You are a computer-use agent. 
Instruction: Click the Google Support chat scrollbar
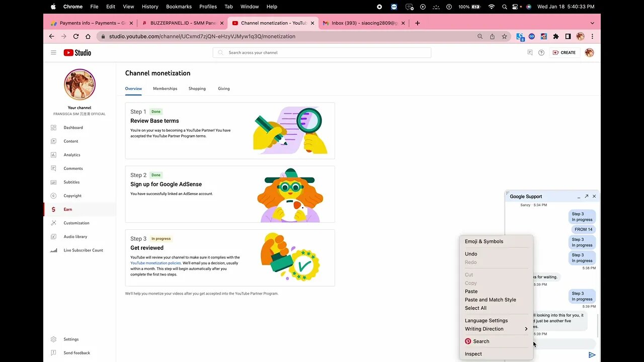pos(598,326)
